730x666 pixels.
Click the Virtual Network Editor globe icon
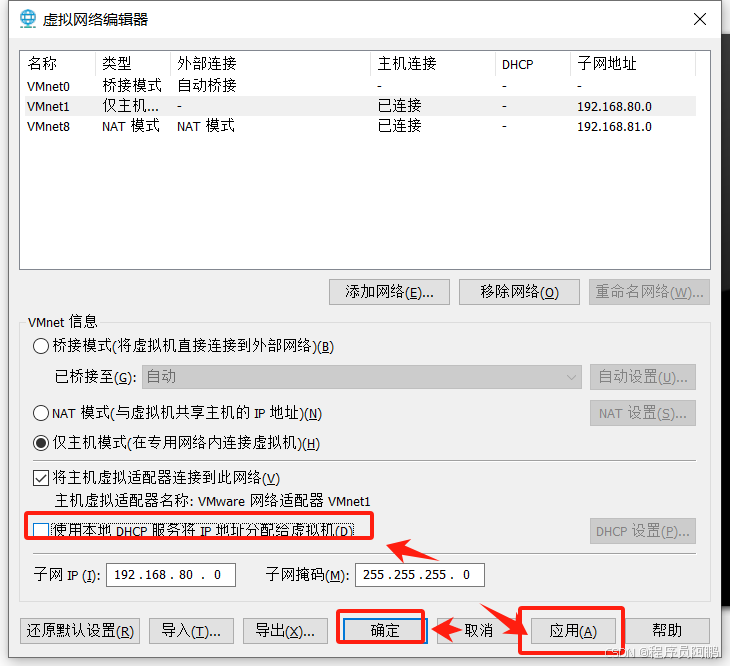[28, 19]
